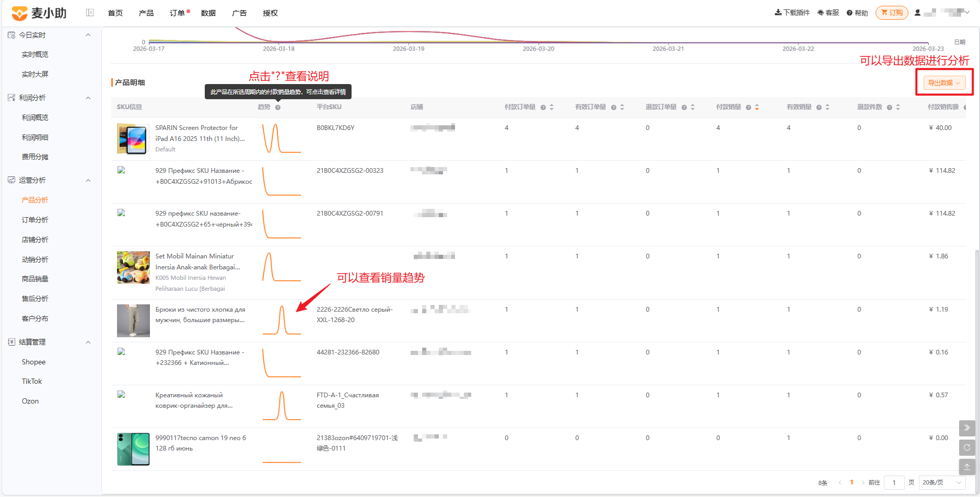Screen dimensions: 980x497
Task: Click the help icon next to 趋势
Action: coord(278,107)
